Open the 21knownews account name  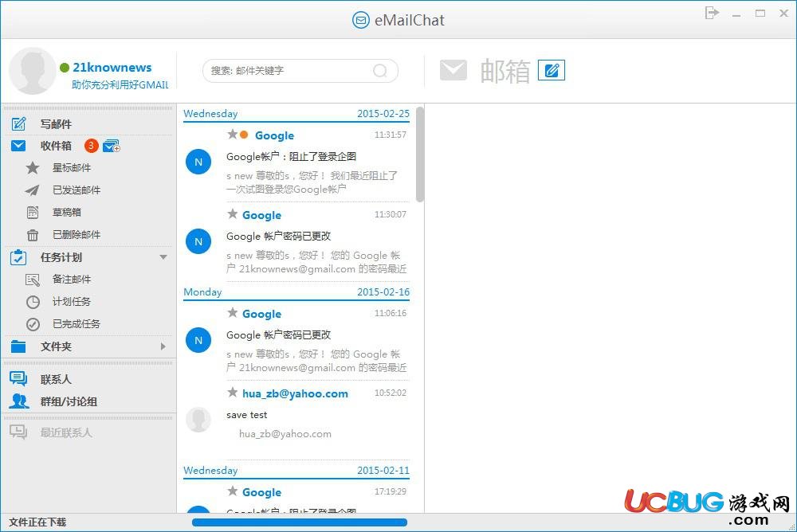tap(112, 68)
